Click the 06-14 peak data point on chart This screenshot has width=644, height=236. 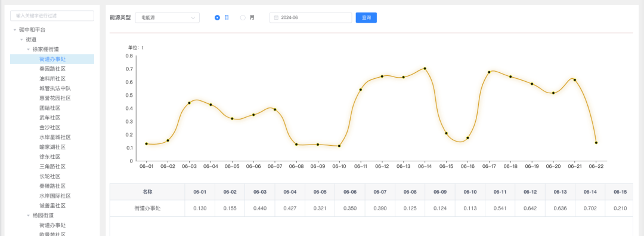[425, 68]
